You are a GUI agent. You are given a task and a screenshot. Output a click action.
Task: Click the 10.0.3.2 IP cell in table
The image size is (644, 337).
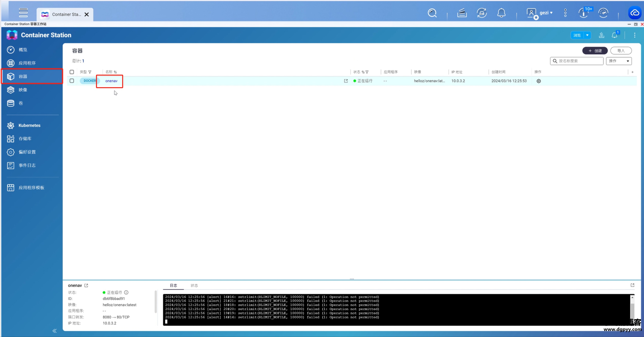pos(458,81)
